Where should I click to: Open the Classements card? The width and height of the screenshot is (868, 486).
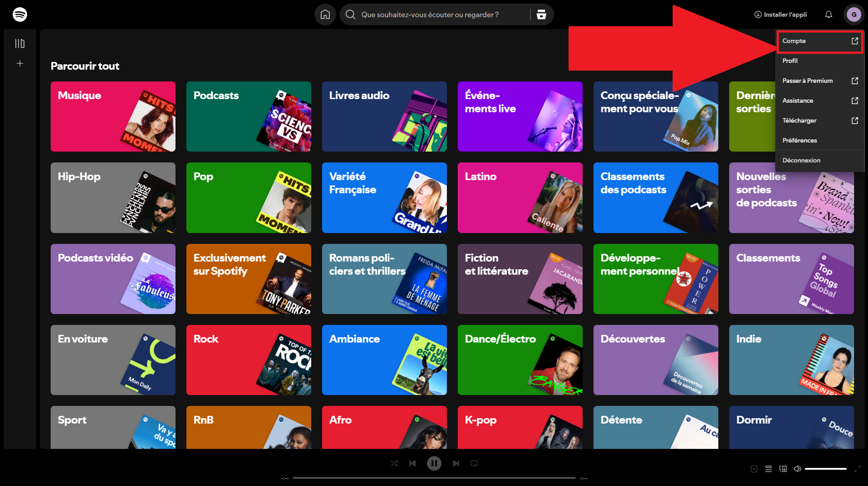click(x=792, y=279)
